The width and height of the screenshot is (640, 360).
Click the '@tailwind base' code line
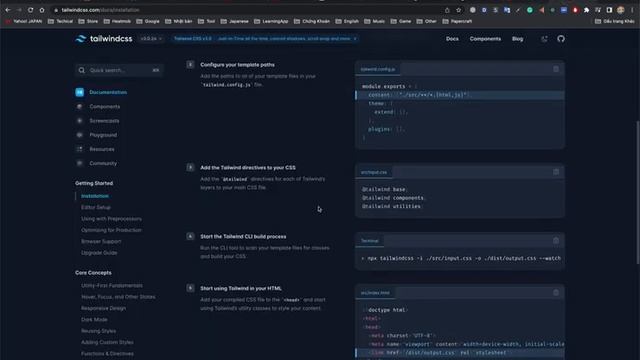384,189
